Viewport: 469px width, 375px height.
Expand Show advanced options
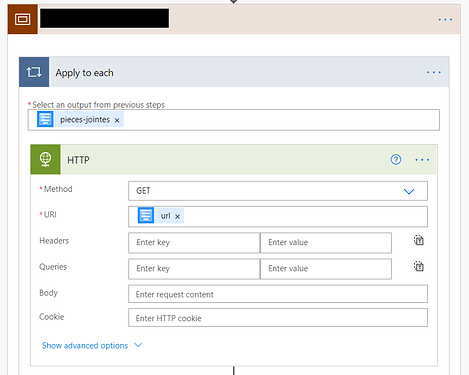pos(92,346)
